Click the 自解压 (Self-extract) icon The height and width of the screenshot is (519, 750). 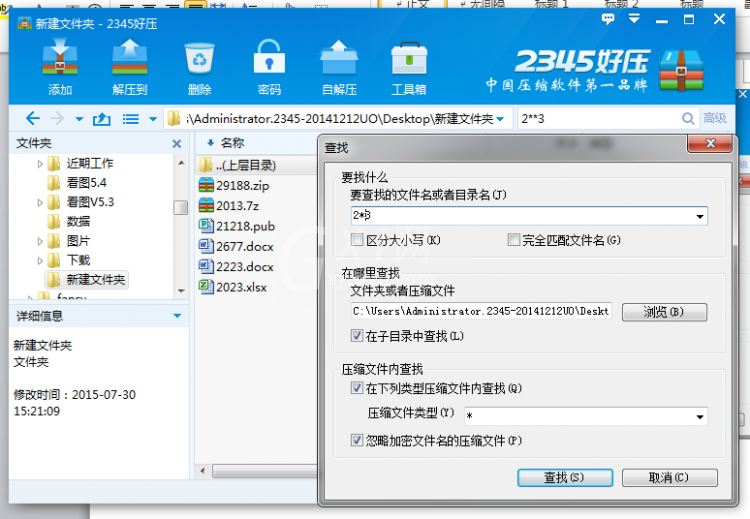pyautogui.click(x=339, y=66)
